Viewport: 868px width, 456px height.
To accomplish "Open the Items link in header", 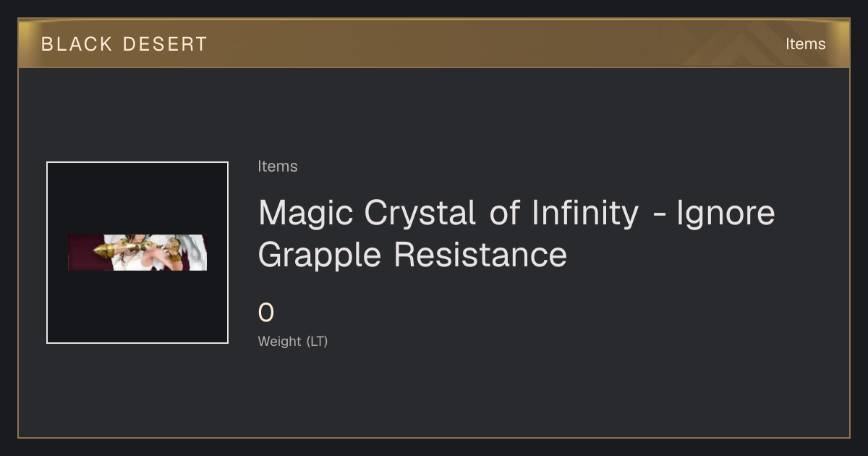I will click(x=805, y=44).
